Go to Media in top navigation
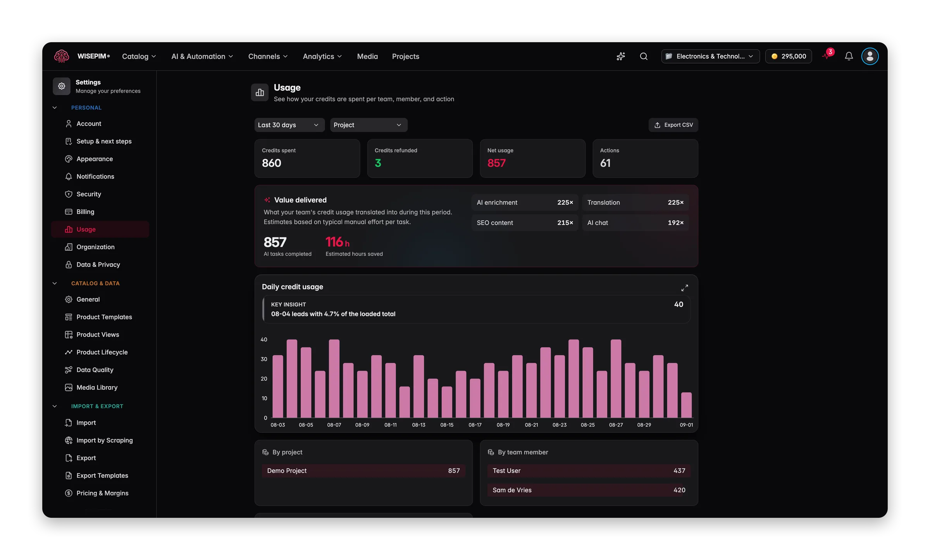Image resolution: width=930 pixels, height=560 pixels. 367,56
